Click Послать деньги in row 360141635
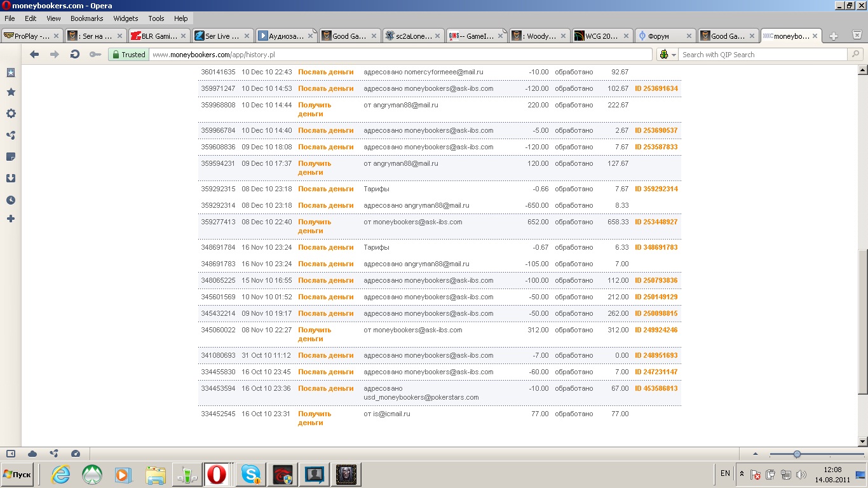The width and height of the screenshot is (868, 488). pyautogui.click(x=326, y=72)
